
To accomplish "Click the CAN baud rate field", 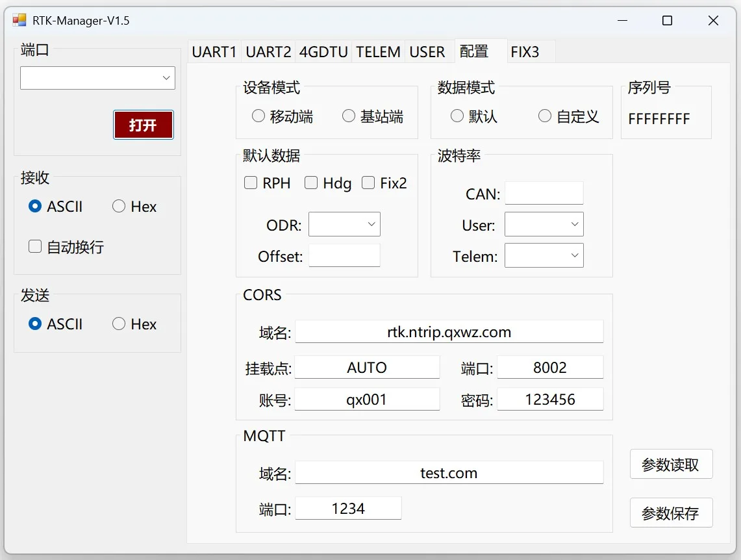I will tap(544, 193).
